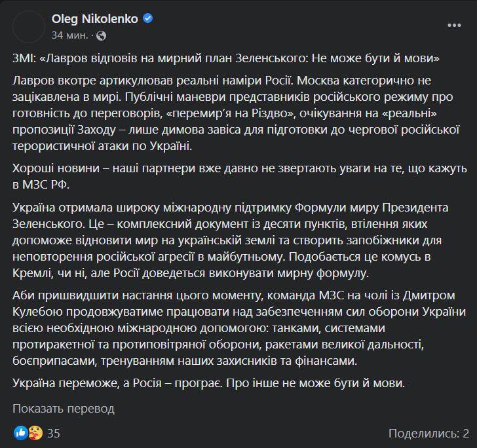Viewport: 477px width, 448px height.
Task: Open the Oleg Nikolenko profile name link
Action: 94,19
